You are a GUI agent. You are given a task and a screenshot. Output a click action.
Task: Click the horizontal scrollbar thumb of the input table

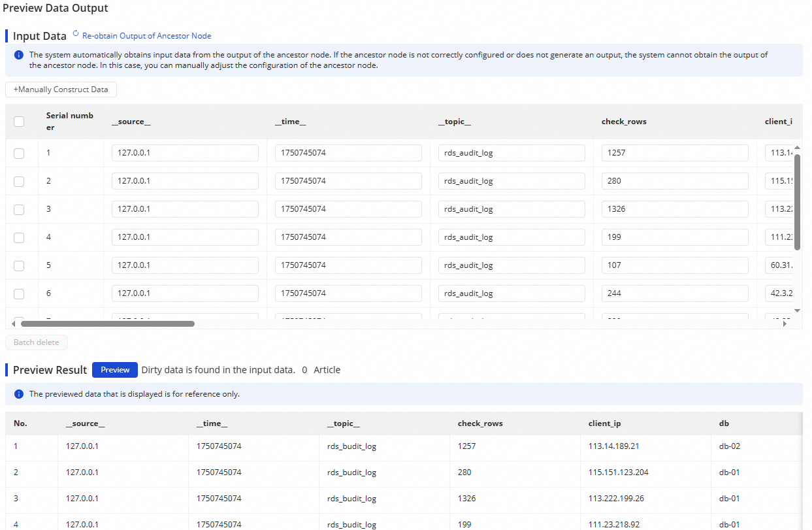(x=108, y=323)
